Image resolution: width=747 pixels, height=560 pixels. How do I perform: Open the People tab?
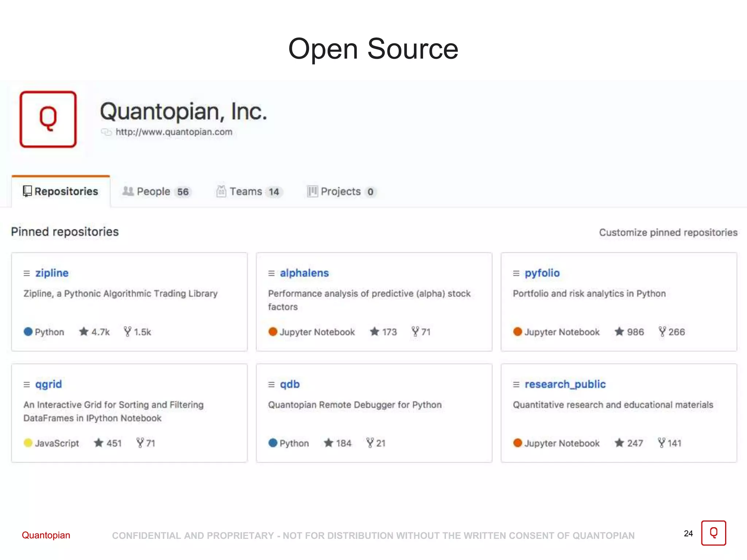[x=156, y=191]
